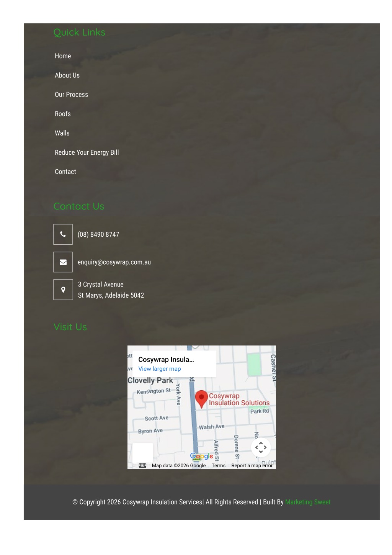This screenshot has width=392, height=555.
Task: Navigate to Our Process
Action: tap(71, 95)
